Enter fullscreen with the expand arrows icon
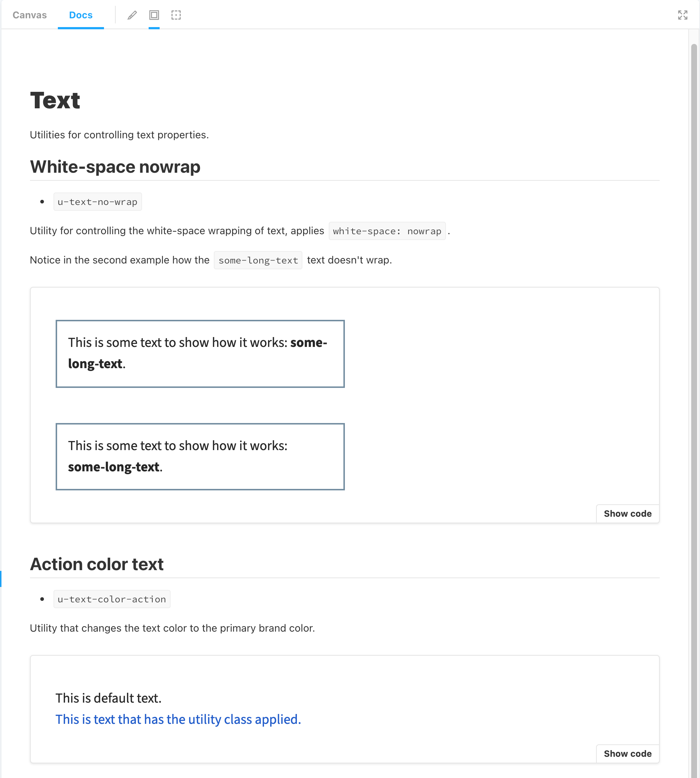 point(682,15)
